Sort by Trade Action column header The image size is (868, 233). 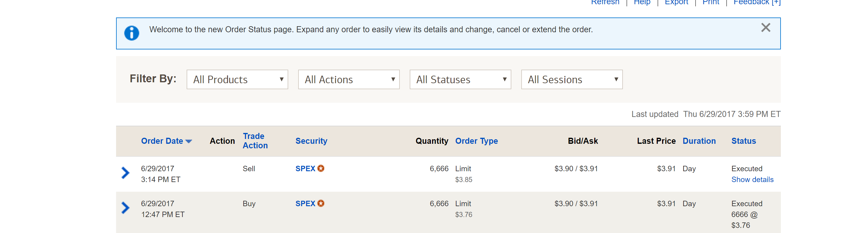point(255,141)
